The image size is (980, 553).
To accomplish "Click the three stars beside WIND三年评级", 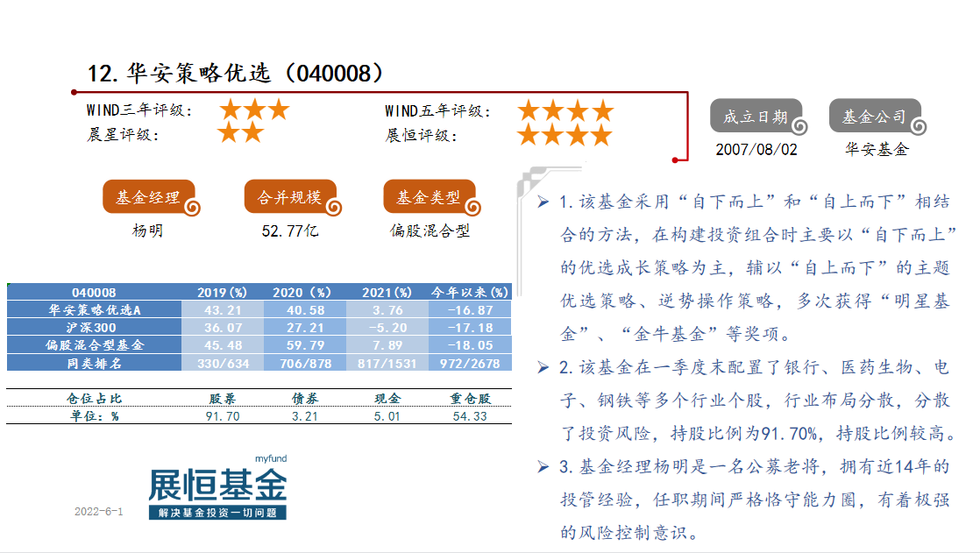I will [254, 110].
